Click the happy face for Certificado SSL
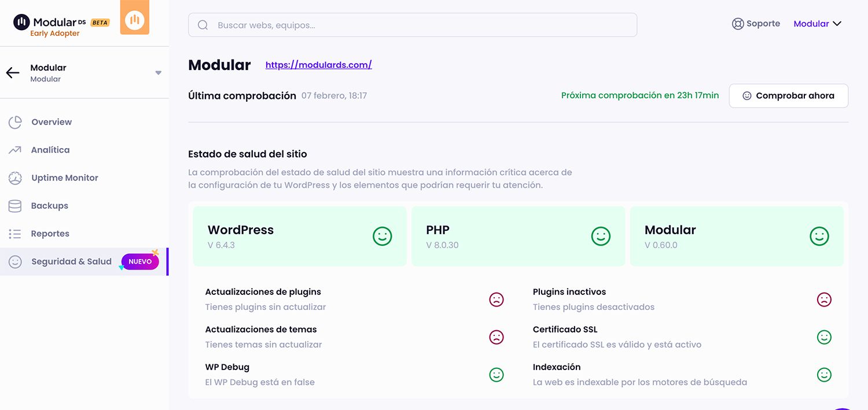The height and width of the screenshot is (410, 868). (x=824, y=337)
